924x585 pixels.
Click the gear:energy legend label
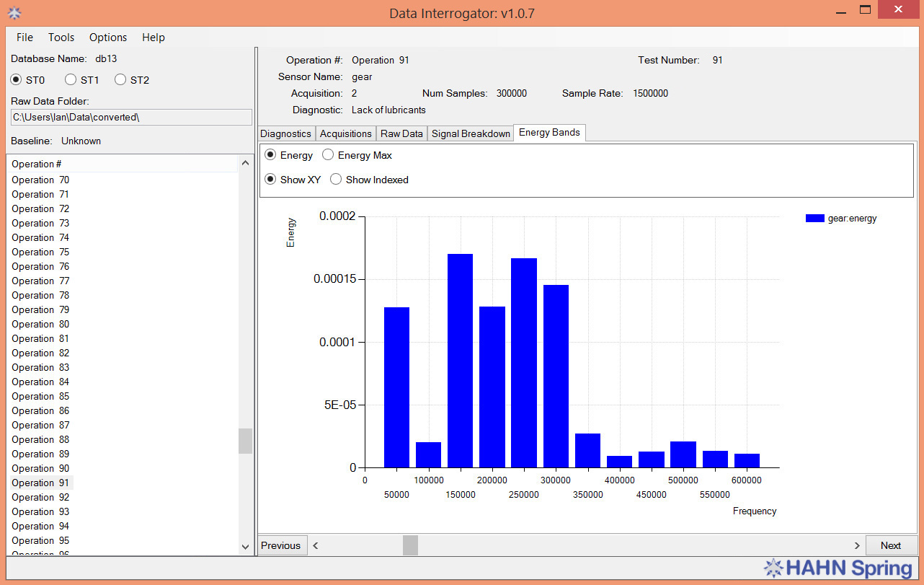pyautogui.click(x=853, y=218)
